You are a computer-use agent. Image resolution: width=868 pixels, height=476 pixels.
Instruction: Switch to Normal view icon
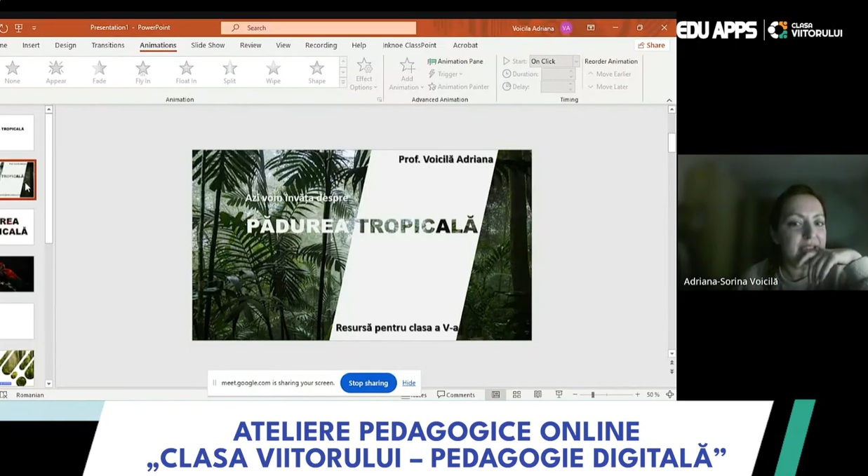point(495,395)
